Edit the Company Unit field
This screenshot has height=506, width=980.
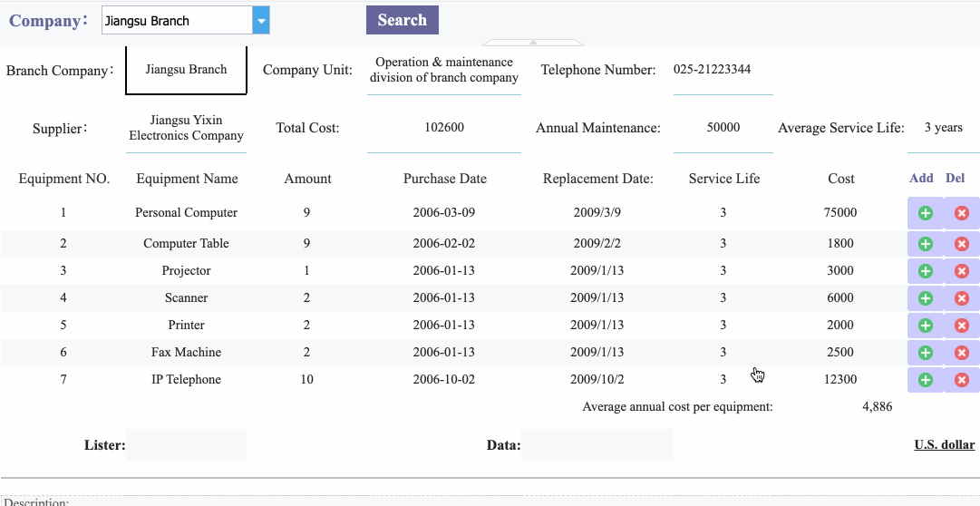click(443, 70)
